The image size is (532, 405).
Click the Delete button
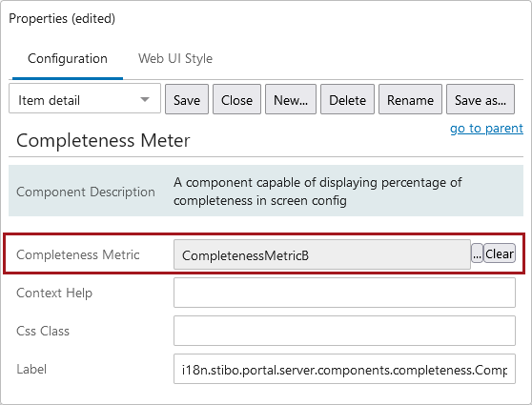(347, 99)
